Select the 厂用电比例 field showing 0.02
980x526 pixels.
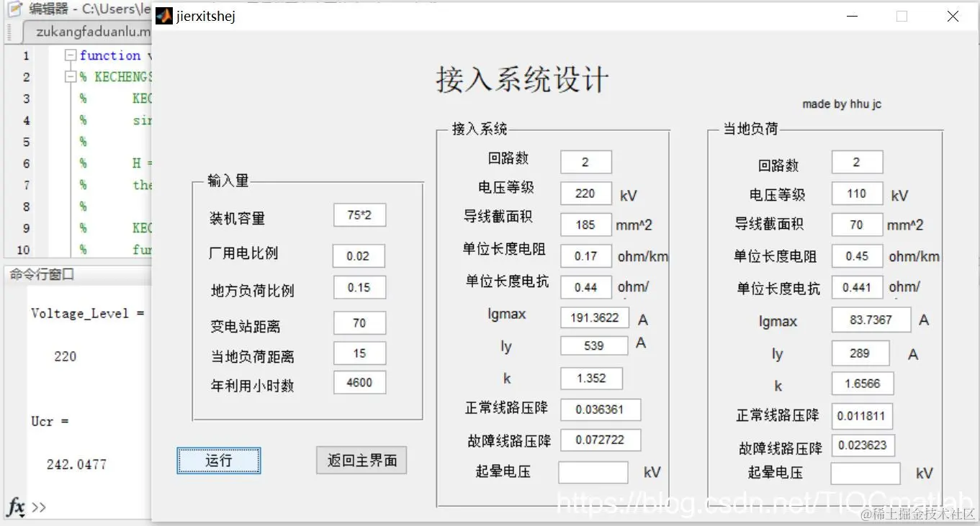359,255
